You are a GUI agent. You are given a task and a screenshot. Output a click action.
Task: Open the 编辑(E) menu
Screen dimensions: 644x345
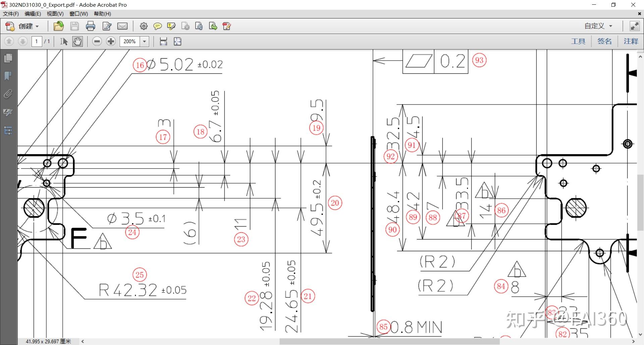[33, 14]
